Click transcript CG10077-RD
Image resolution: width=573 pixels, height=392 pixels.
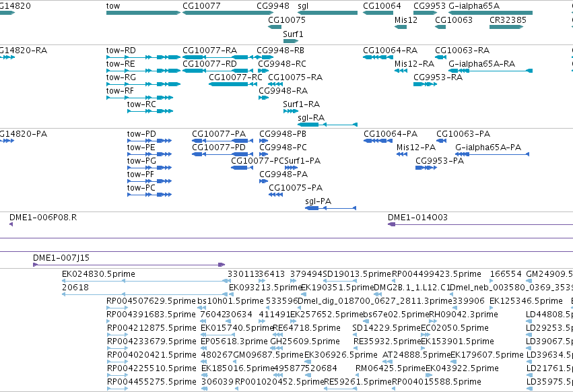coord(219,71)
